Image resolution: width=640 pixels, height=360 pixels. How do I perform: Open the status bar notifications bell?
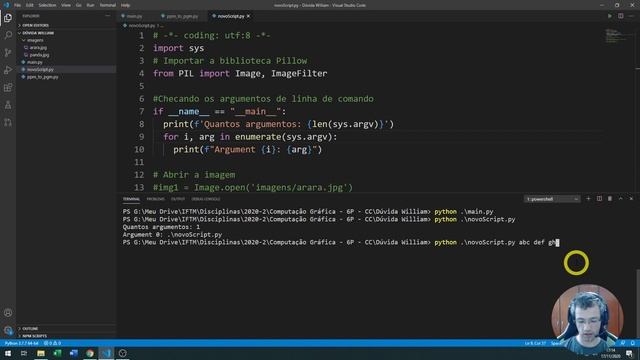(632, 343)
